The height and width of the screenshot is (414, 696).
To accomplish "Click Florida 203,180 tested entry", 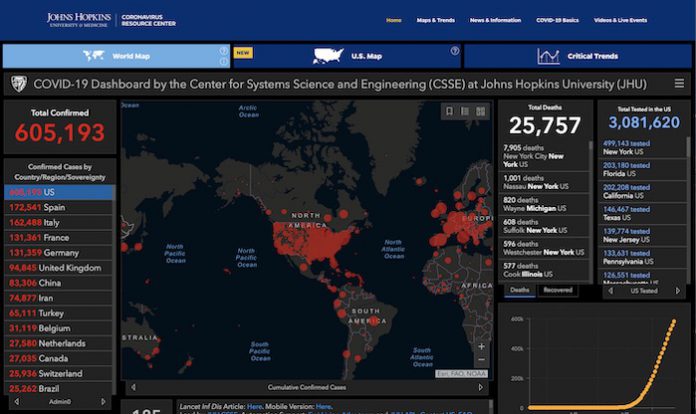I will coord(642,169).
